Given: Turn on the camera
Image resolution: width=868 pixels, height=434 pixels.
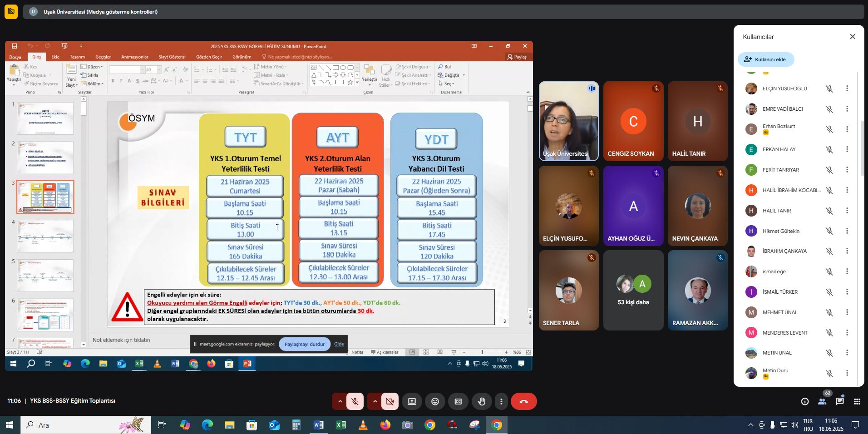Looking at the screenshot, I should click(x=390, y=401).
